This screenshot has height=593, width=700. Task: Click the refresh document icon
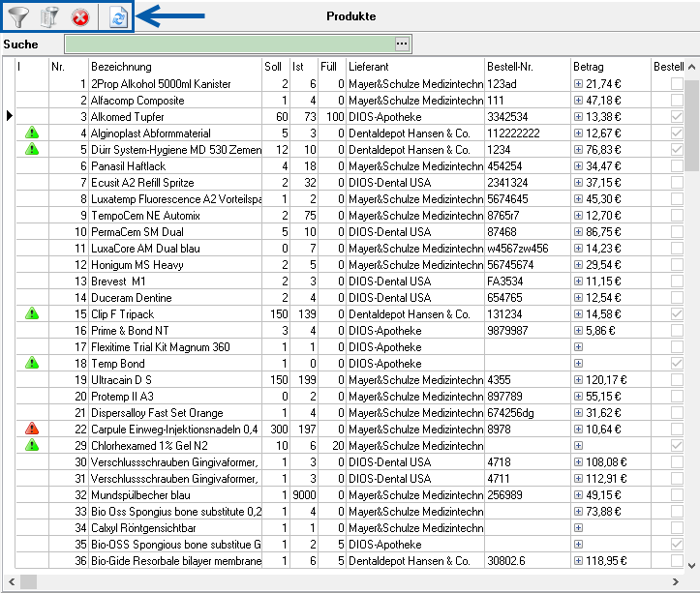[x=118, y=17]
